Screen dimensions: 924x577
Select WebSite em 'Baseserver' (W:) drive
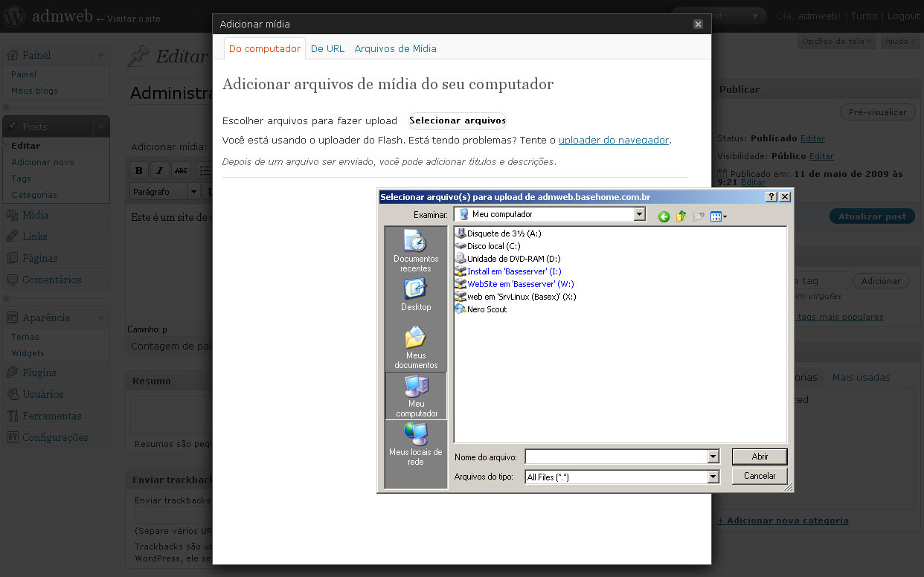click(520, 284)
